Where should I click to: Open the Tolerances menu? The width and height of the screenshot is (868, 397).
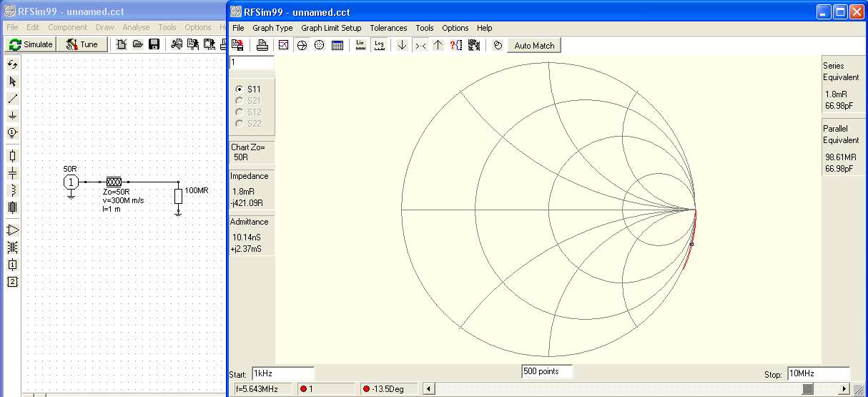[388, 28]
